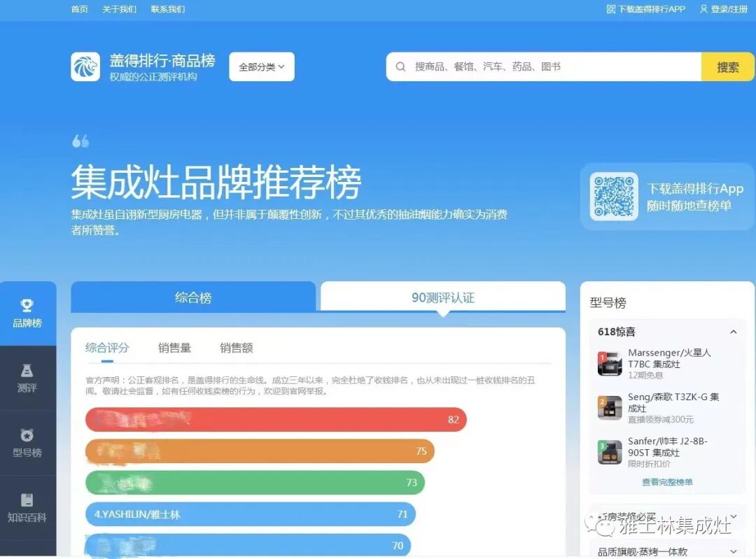Viewport: 756px width, 559px height.
Task: Open 测评 flask sidebar icon
Action: tap(27, 370)
